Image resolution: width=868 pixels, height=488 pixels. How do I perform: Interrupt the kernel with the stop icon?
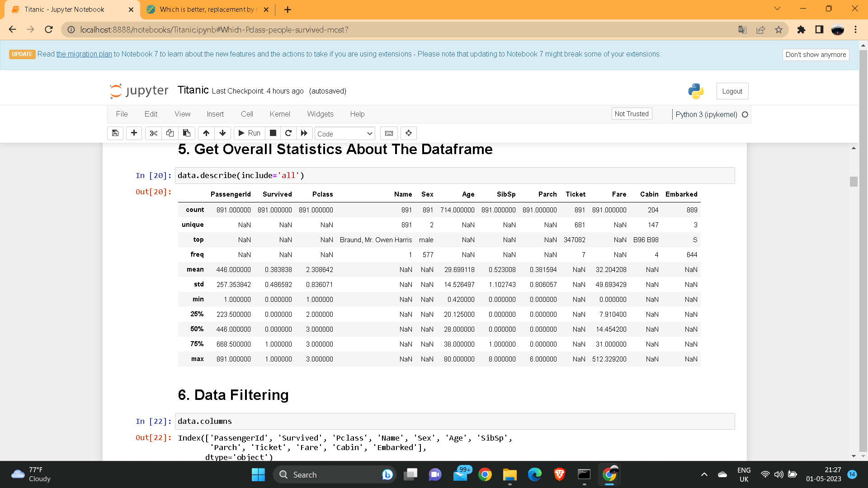click(x=273, y=133)
